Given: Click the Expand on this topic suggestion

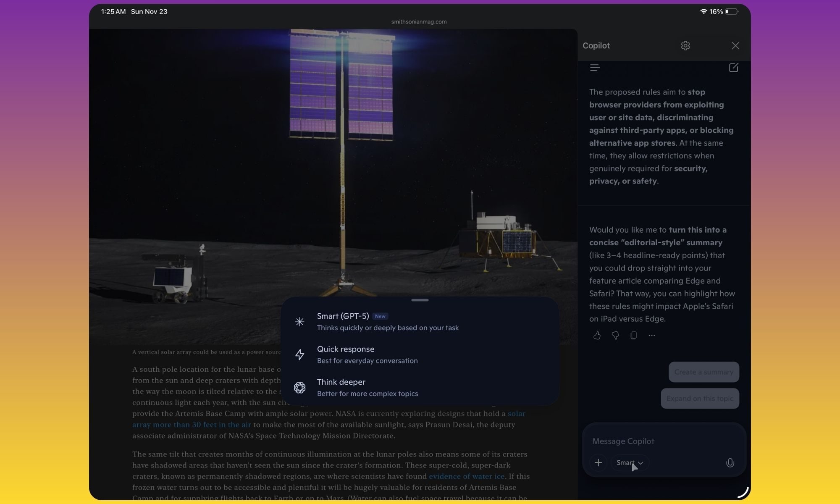Looking at the screenshot, I should click(x=700, y=398).
